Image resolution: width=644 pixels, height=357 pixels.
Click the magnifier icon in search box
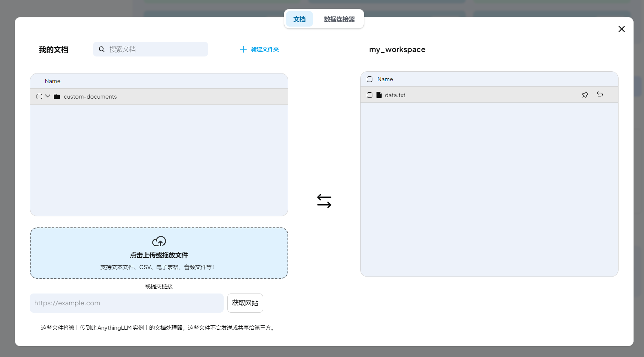point(101,49)
